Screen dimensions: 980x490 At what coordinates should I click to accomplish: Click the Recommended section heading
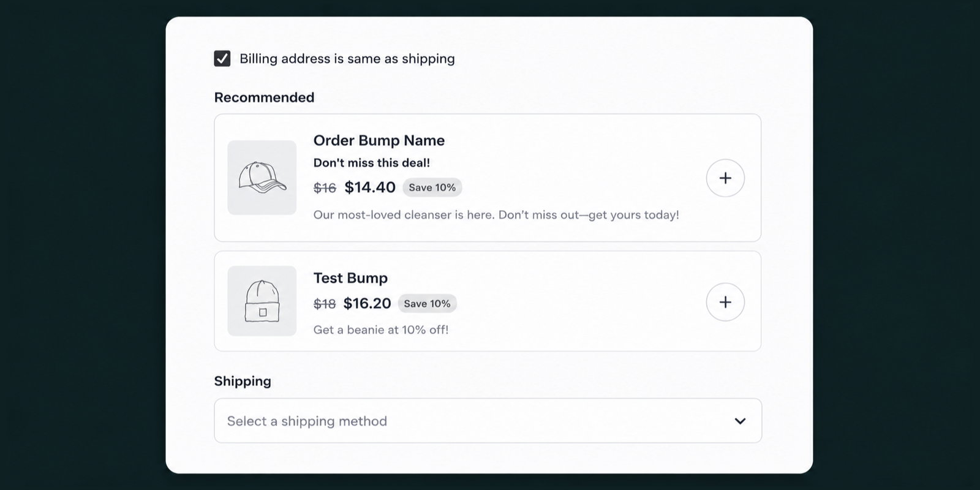(264, 97)
